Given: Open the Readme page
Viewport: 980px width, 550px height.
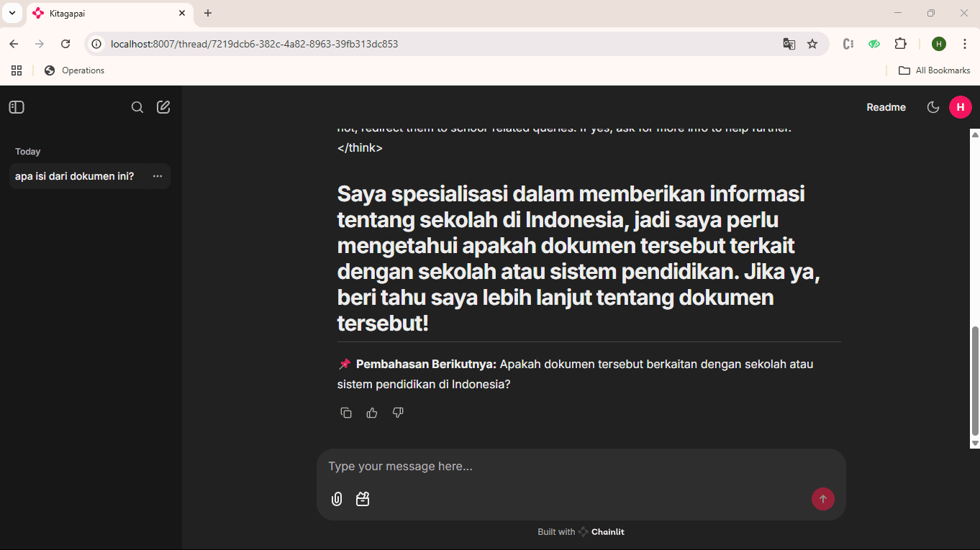Looking at the screenshot, I should [x=886, y=107].
